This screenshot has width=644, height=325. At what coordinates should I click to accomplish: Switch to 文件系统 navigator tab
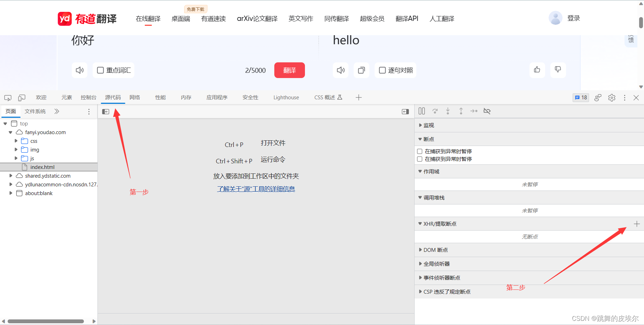[x=35, y=111]
